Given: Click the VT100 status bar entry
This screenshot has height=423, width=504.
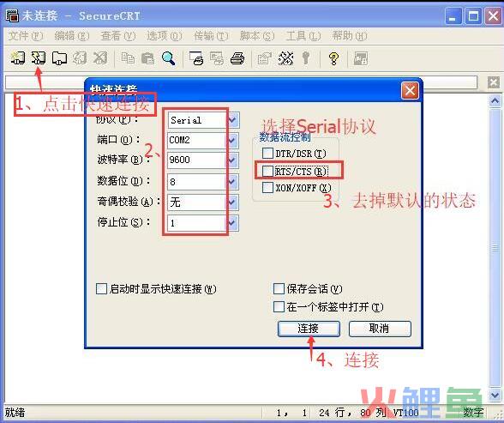Looking at the screenshot, I should coord(406,413).
